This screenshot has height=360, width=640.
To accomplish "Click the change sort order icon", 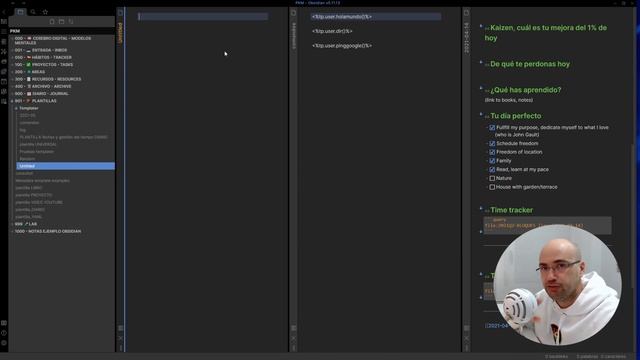I will click(71, 22).
